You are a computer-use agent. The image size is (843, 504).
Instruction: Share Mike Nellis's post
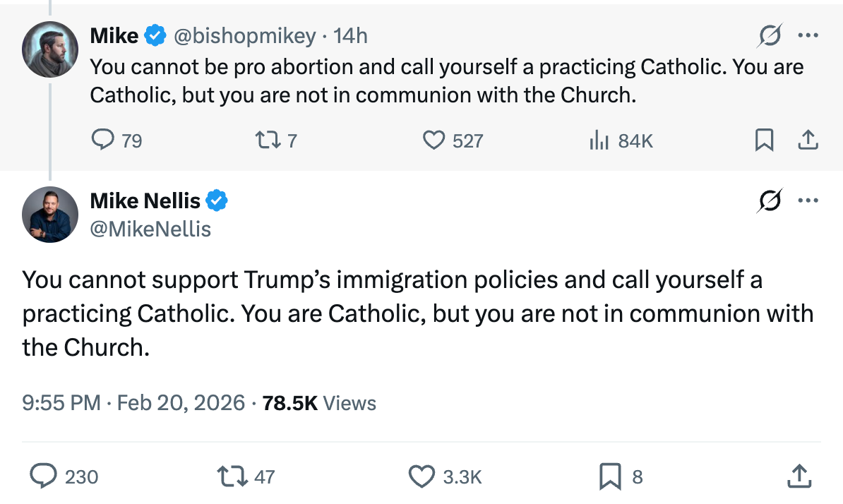799,476
